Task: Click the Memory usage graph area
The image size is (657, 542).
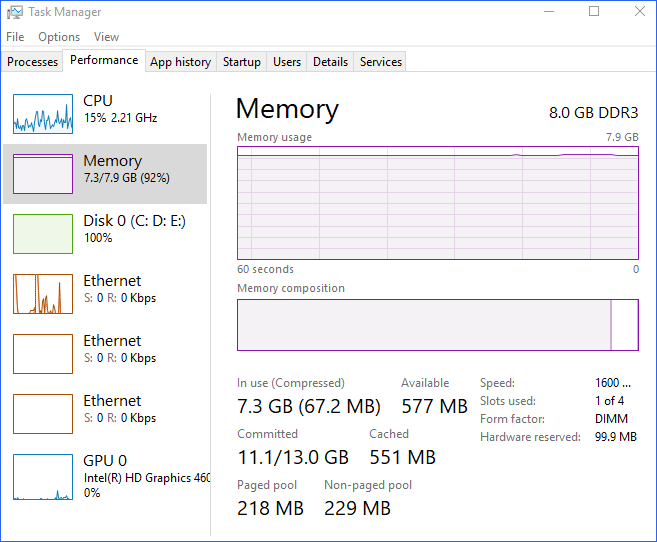Action: click(437, 203)
